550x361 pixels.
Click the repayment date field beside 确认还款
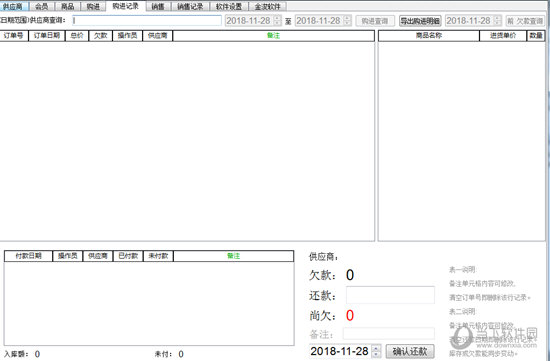click(x=340, y=351)
